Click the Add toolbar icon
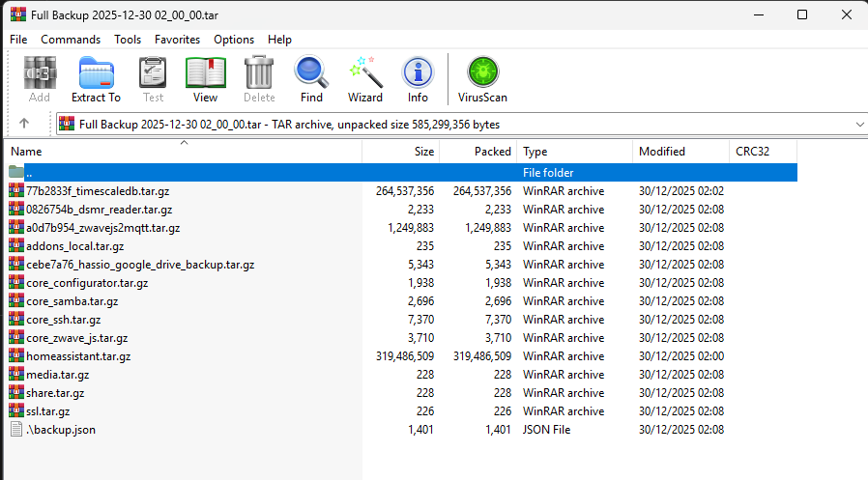The image size is (868, 480). click(40, 79)
